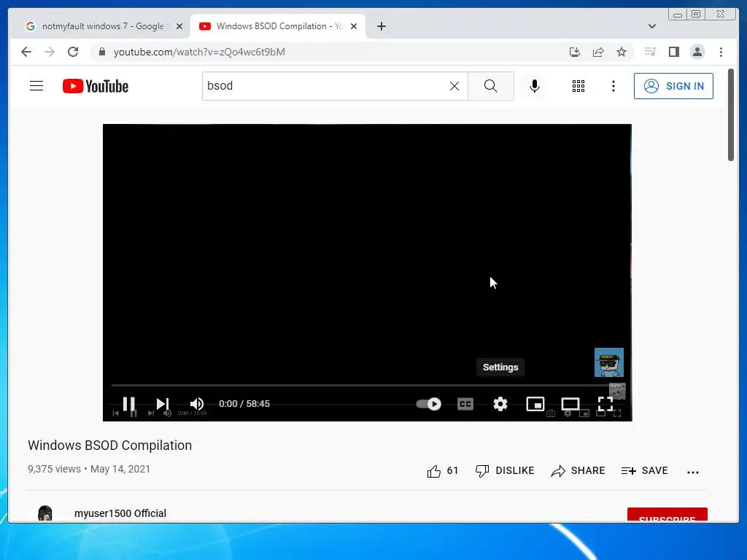Click the magnifier search button
Viewport: 747px width, 560px height.
491,86
